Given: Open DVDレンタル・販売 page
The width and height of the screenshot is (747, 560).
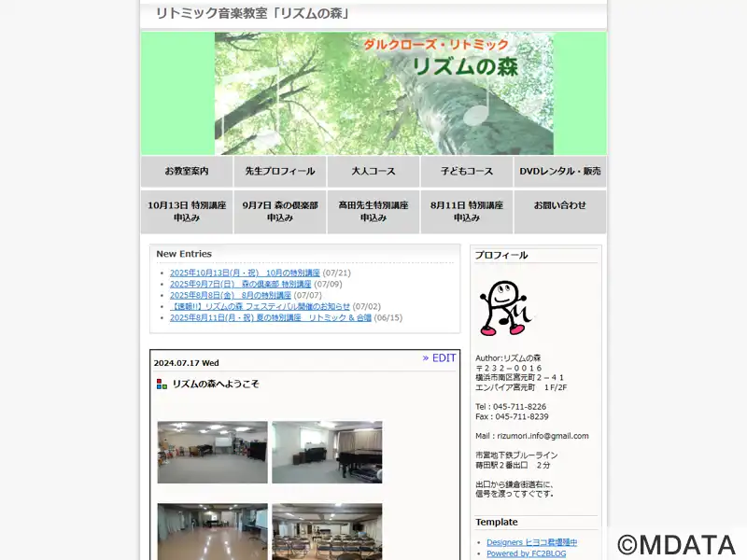Looking at the screenshot, I should 560,172.
